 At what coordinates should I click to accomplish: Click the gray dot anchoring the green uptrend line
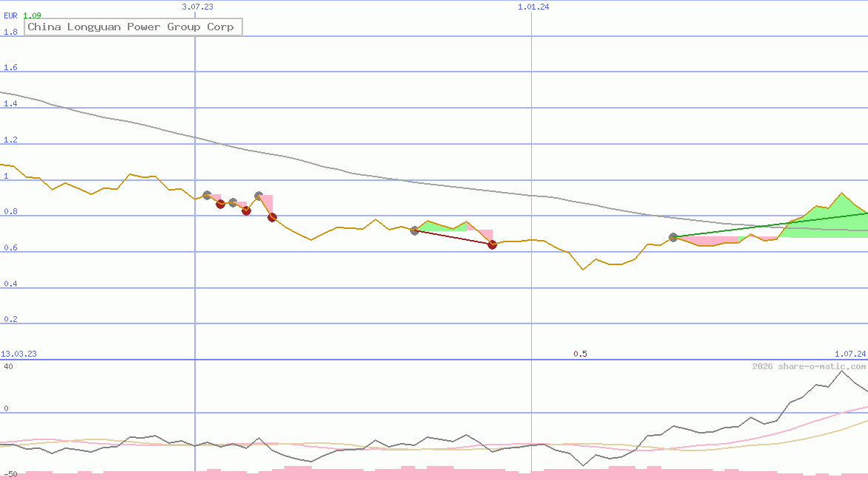(x=673, y=237)
